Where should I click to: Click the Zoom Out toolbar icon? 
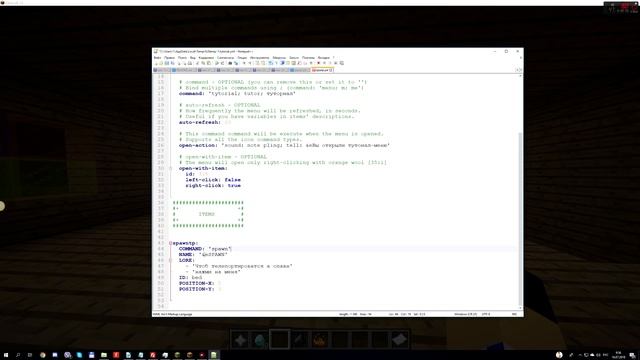coord(250,63)
